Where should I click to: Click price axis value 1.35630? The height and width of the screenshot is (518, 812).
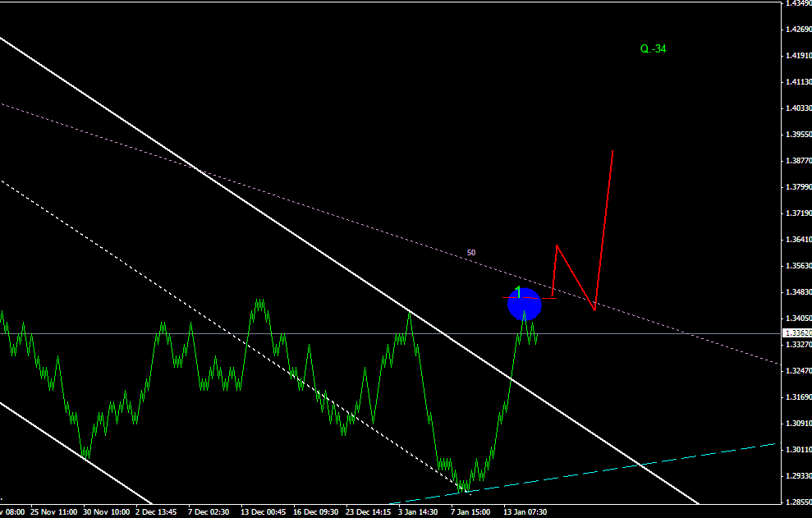click(798, 266)
